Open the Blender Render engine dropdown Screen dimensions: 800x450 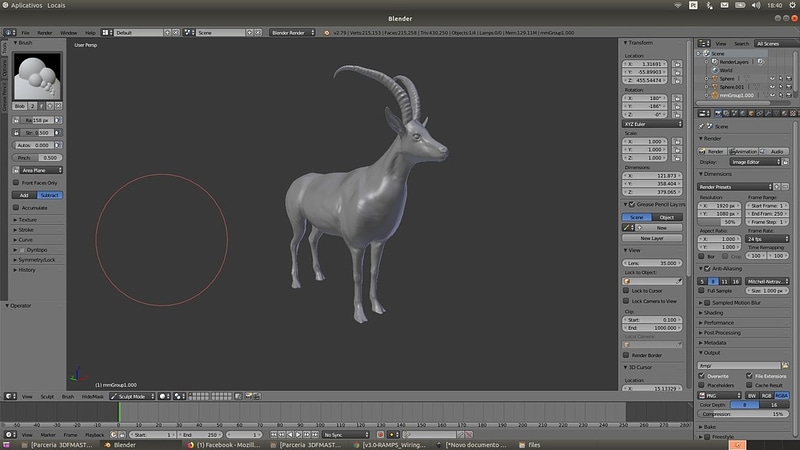coord(292,33)
